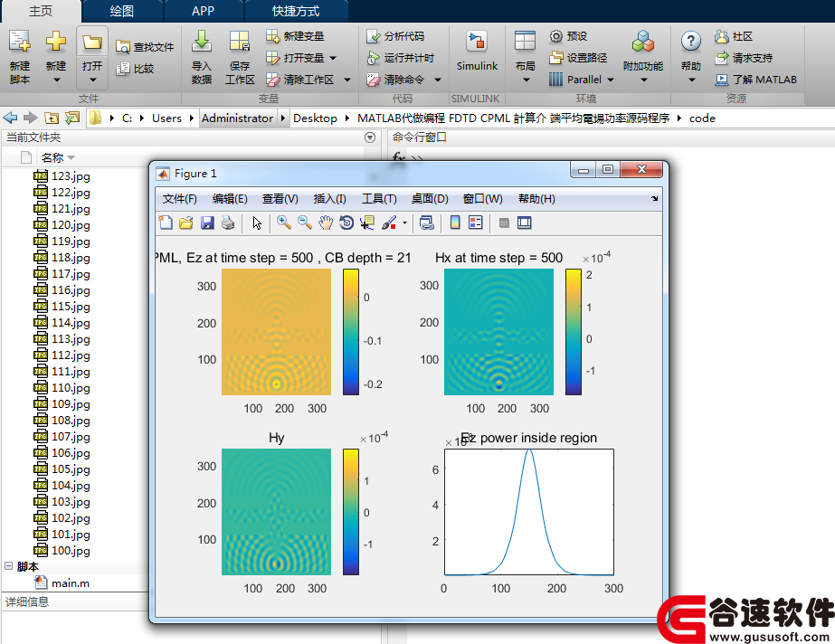Expand Clear Commands (清除命令) dropdown arrow
The height and width of the screenshot is (644, 835).
pos(438,80)
